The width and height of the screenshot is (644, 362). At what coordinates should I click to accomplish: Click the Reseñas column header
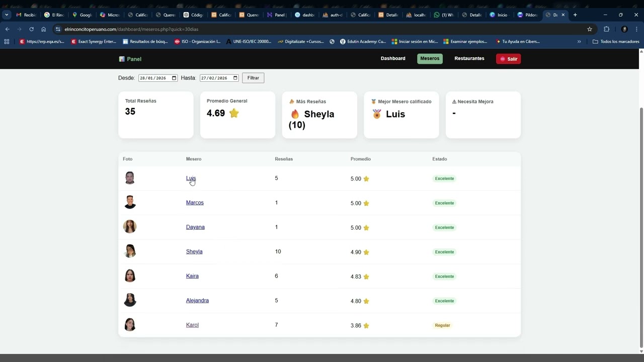point(284,159)
